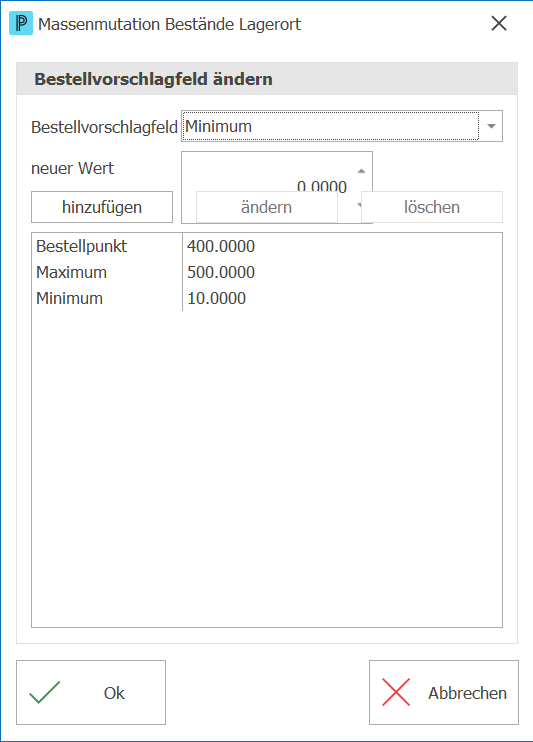Image resolution: width=533 pixels, height=742 pixels.
Task: Click the hinzufügen button
Action: 102,207
